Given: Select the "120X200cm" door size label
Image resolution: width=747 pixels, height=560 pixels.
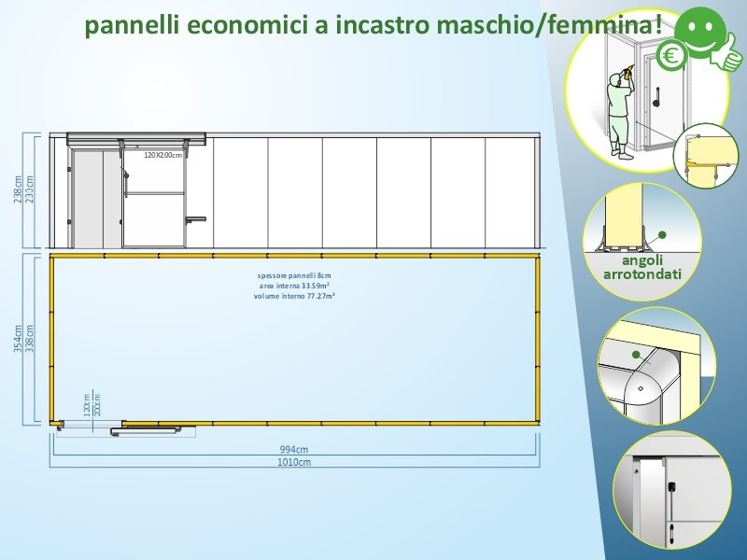Looking at the screenshot, I should (x=162, y=155).
